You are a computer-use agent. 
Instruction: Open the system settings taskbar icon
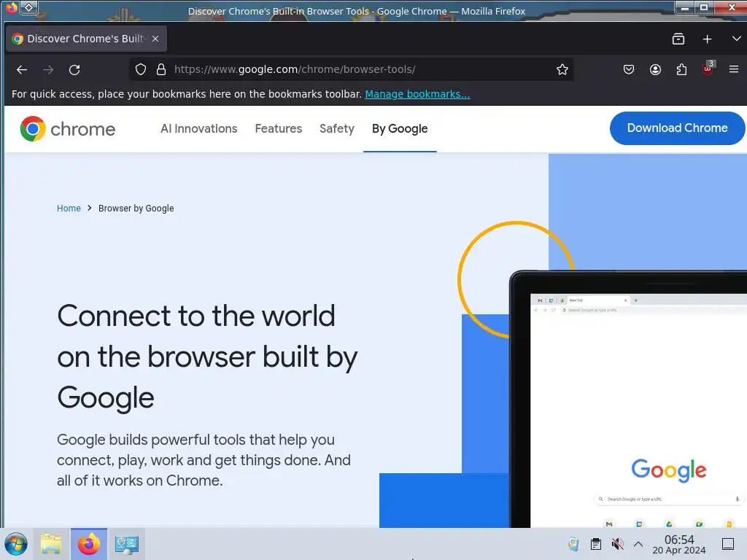pos(126,544)
